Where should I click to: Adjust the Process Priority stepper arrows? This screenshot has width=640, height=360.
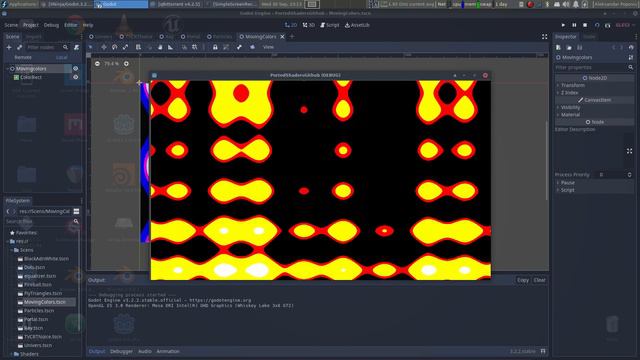pos(629,175)
